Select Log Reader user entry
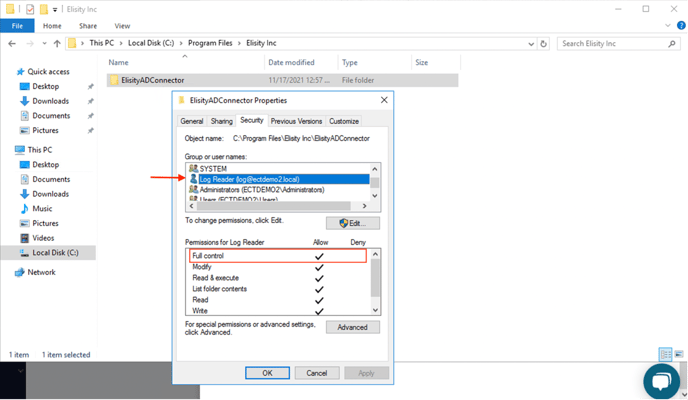The width and height of the screenshot is (688, 400). point(279,179)
